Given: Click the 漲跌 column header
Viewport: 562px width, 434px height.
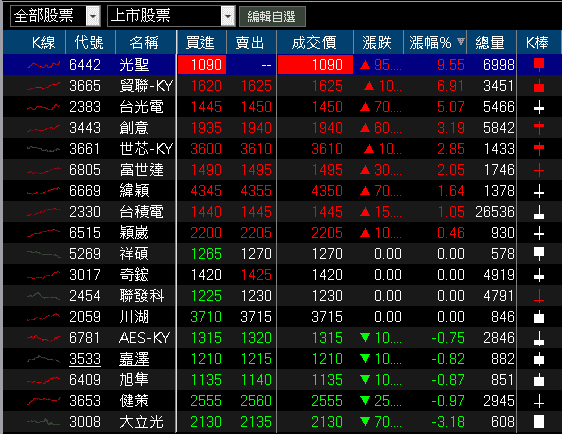Looking at the screenshot, I should (x=378, y=43).
